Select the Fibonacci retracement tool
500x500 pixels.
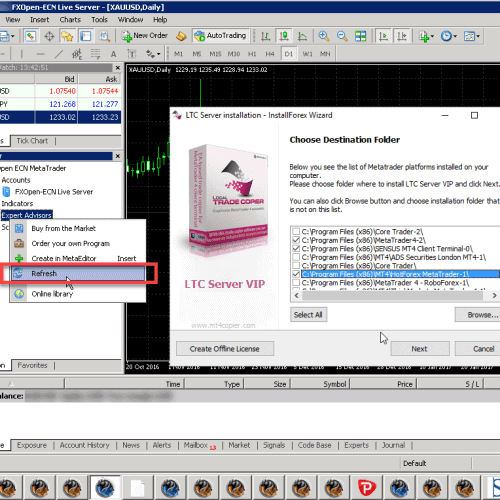click(x=95, y=54)
